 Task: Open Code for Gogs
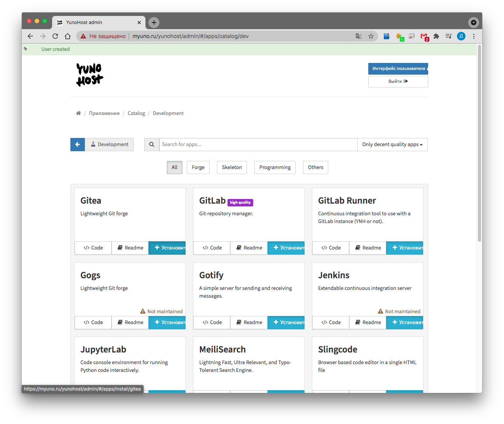point(93,323)
